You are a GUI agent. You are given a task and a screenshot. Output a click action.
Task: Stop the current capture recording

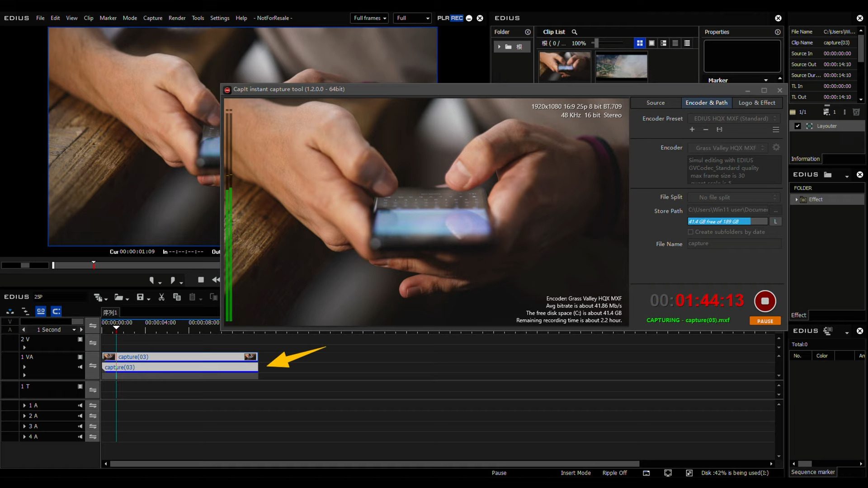[765, 301]
